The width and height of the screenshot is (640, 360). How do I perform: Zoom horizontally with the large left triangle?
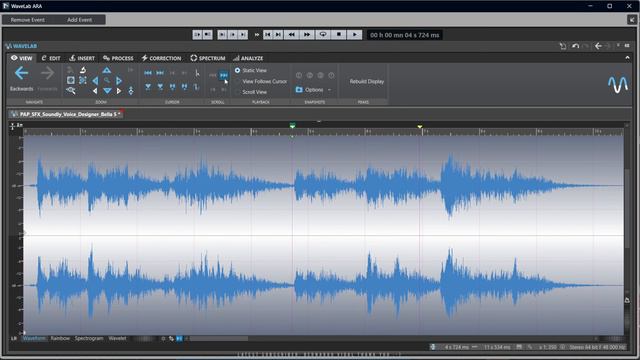(x=95, y=81)
